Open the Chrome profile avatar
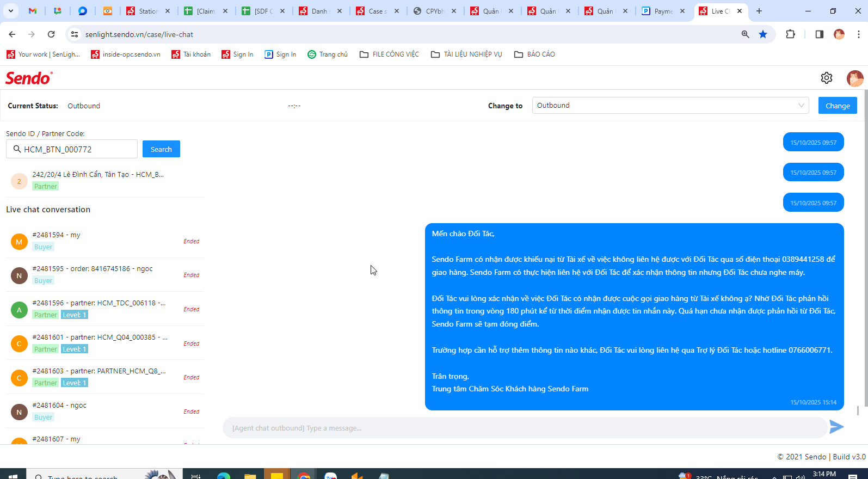 tap(839, 34)
